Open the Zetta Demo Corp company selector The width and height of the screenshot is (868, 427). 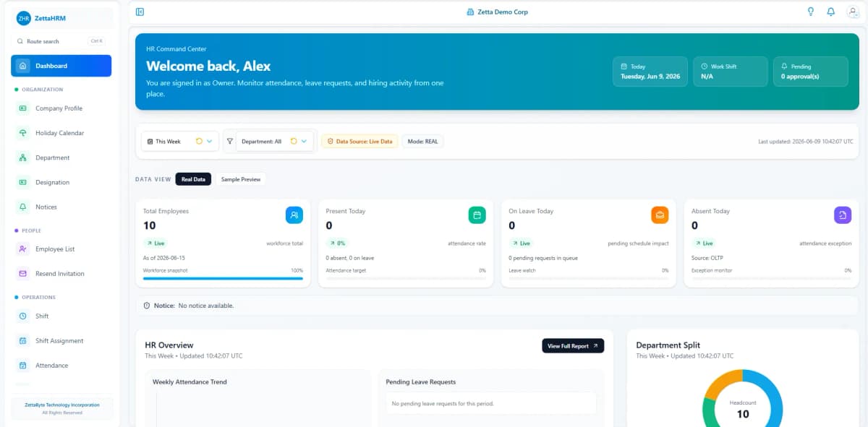click(x=498, y=12)
